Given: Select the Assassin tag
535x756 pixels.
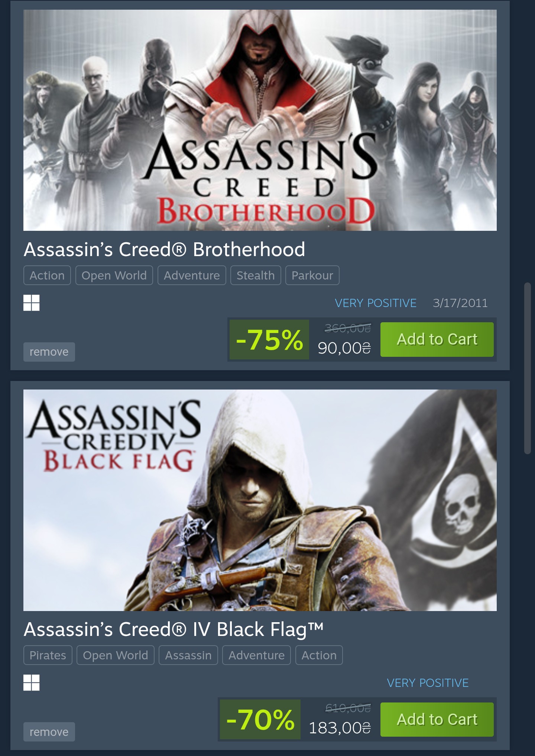Looking at the screenshot, I should [188, 655].
